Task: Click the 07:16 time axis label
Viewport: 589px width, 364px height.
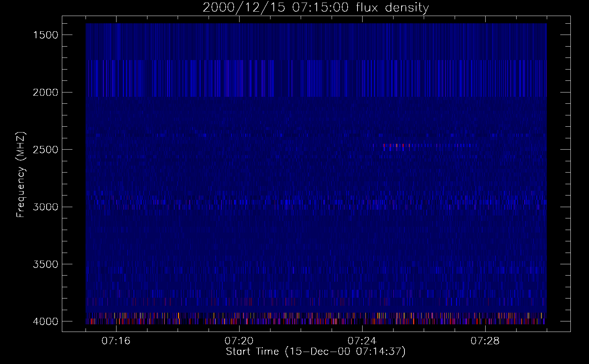Action: [116, 341]
